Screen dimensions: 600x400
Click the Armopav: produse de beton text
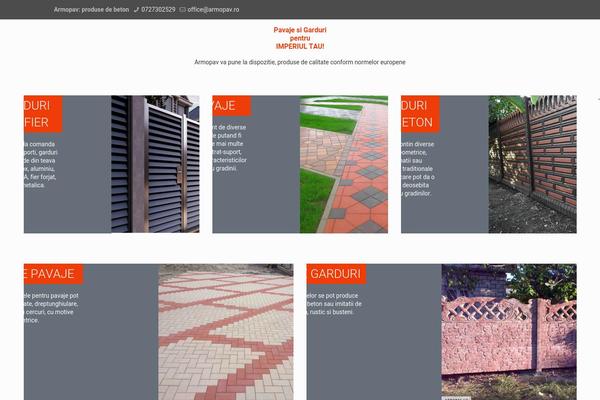(91, 10)
